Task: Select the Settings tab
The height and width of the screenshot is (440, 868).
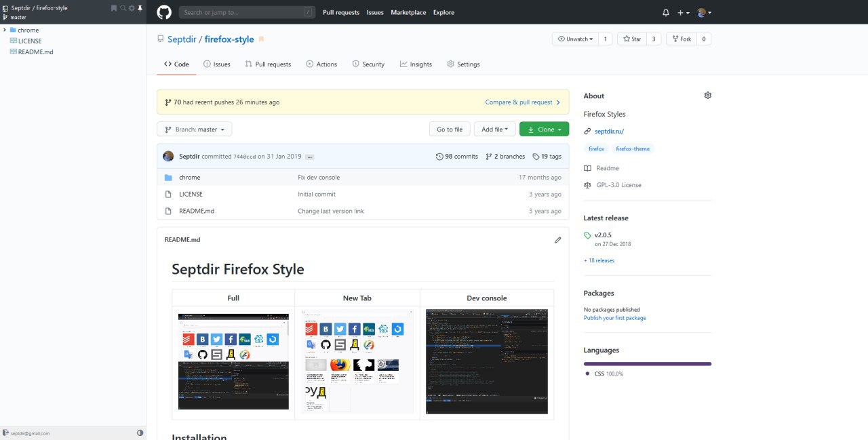Action: point(463,64)
